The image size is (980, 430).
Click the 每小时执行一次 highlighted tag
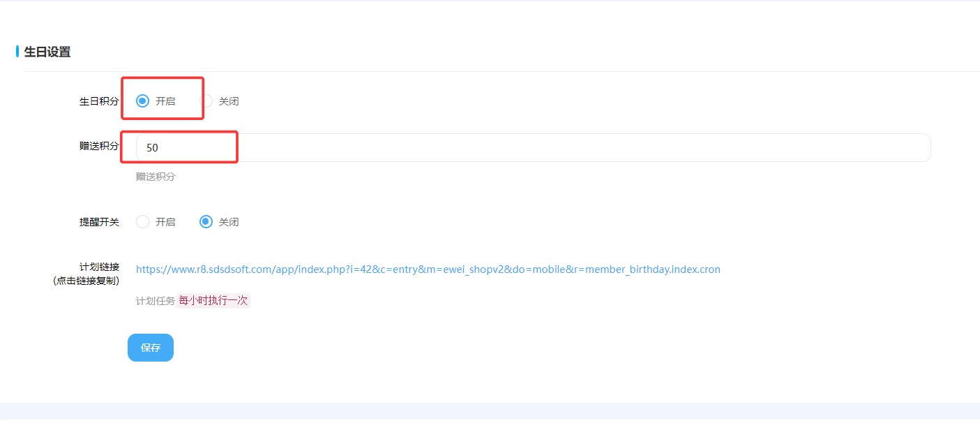tap(213, 301)
